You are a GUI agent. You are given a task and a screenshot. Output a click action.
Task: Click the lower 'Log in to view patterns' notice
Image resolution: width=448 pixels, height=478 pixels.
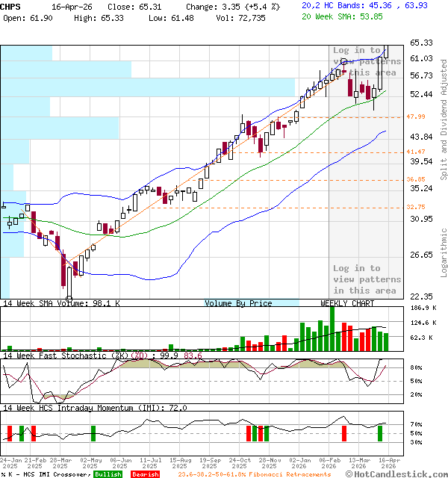367,279
